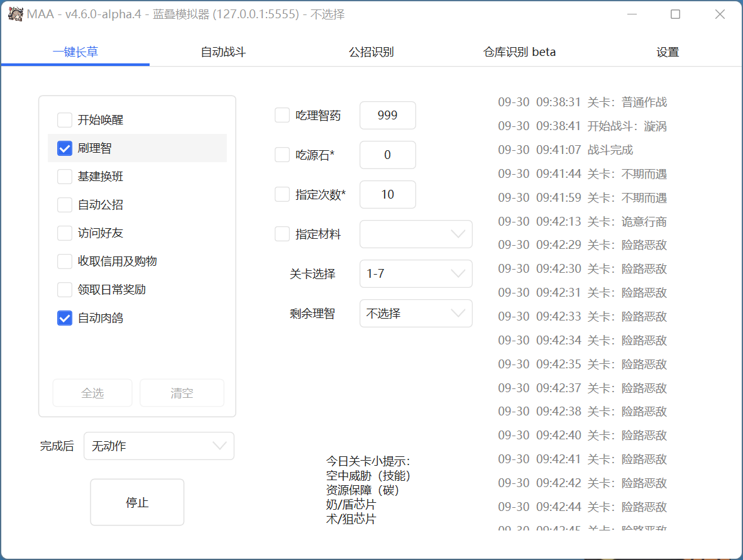Open the 指定材料 dropdown
The width and height of the screenshot is (743, 560).
tap(416, 234)
